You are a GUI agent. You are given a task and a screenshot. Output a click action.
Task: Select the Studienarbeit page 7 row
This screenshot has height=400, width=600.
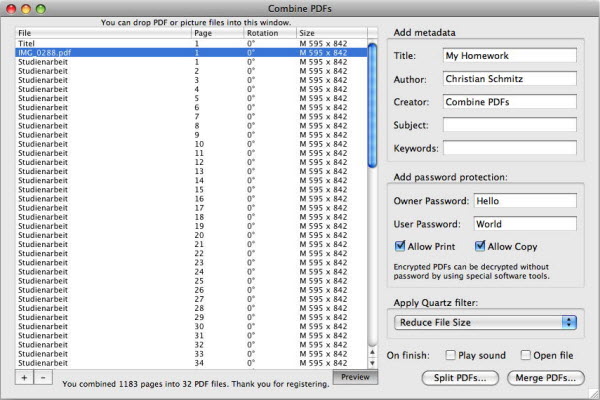(191, 116)
